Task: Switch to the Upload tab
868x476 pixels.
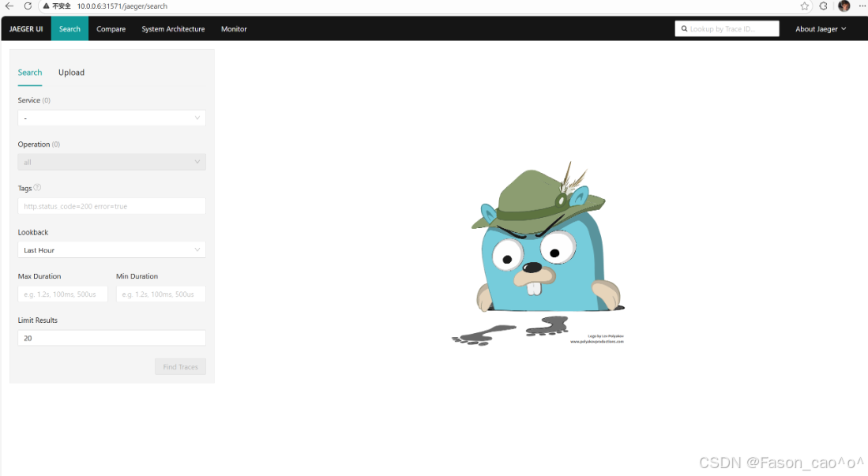Action: coord(71,73)
